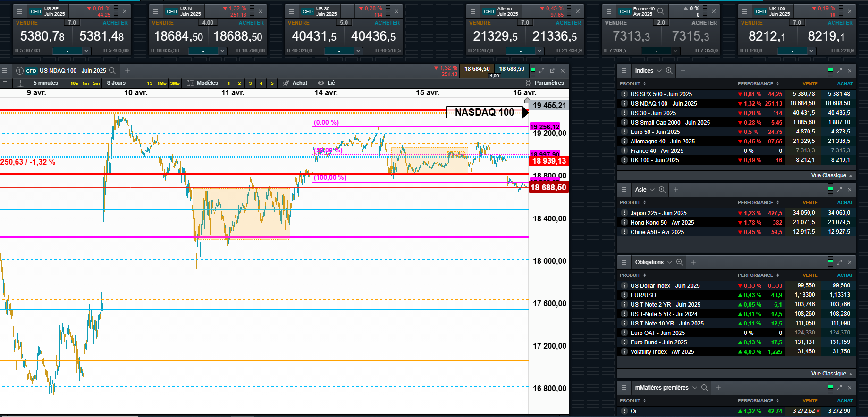Viewport: 868px width, 417px height.
Task: Toggle the 3Mo quick period button
Action: pos(175,83)
